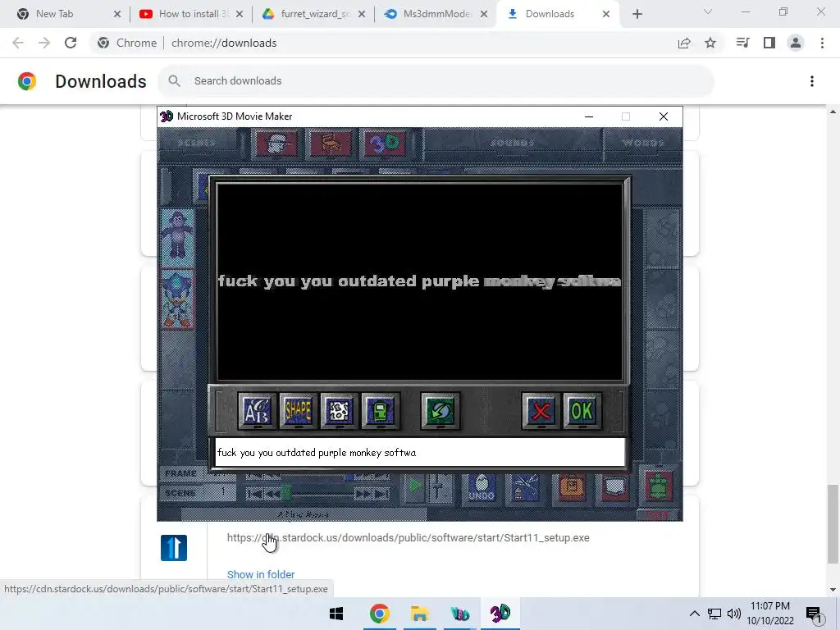840x630 pixels.
Task: Click the green device icon beside the texture icon
Action: tap(380, 411)
